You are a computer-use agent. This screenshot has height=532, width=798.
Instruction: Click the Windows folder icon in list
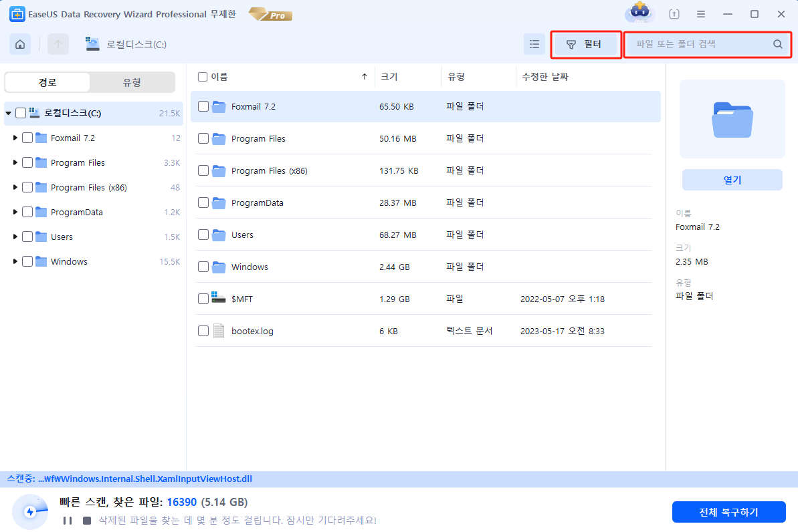click(x=218, y=267)
